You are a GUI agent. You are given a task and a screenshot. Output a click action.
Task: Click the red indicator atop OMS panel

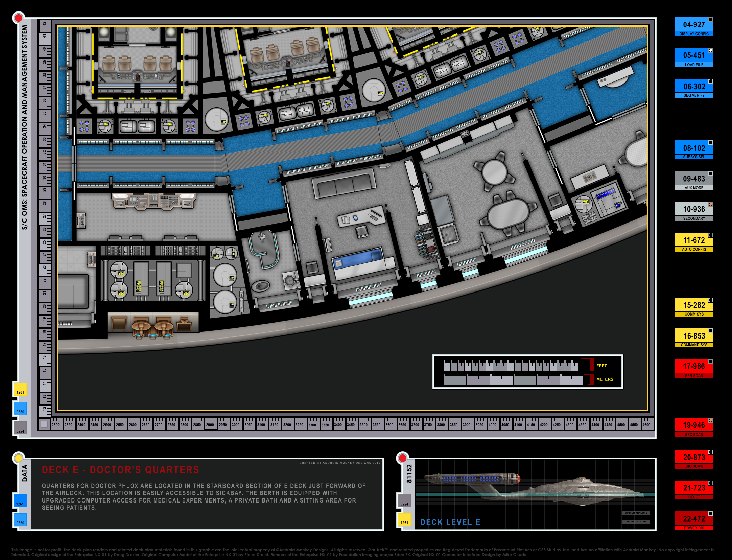(x=19, y=18)
